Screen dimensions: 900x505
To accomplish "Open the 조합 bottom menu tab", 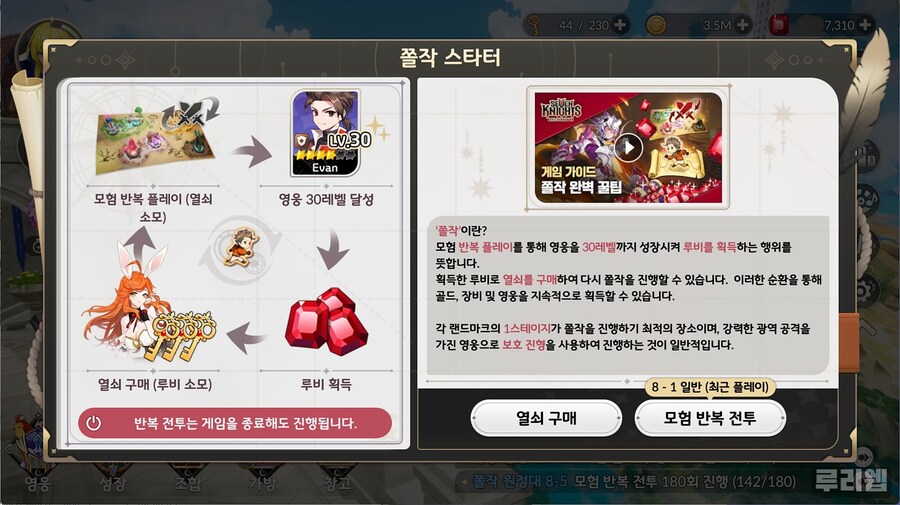I will 188,484.
